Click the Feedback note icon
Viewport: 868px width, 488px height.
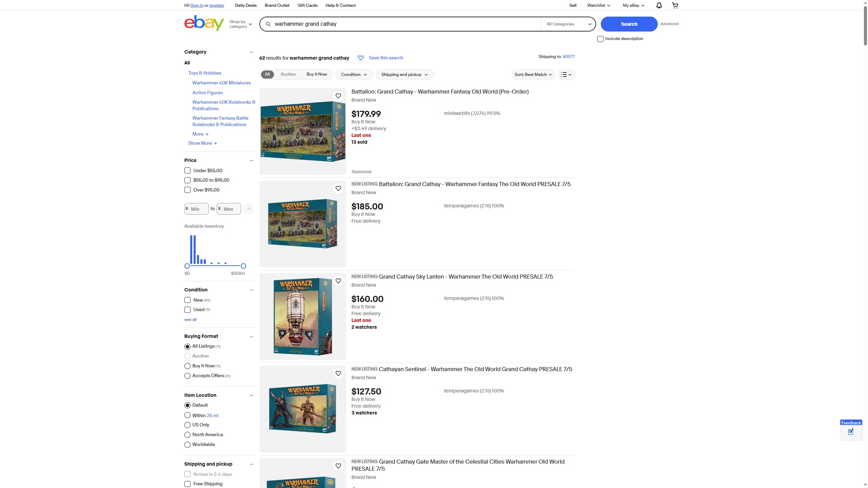point(851,432)
